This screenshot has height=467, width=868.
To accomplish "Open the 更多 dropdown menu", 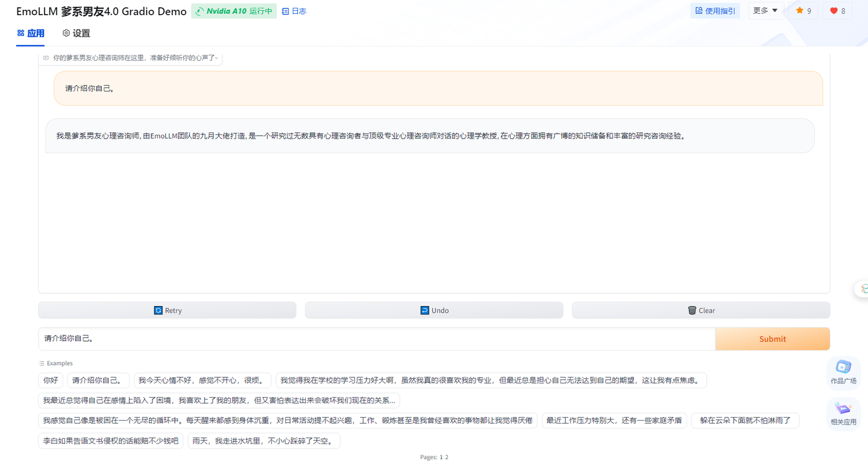I will [765, 10].
